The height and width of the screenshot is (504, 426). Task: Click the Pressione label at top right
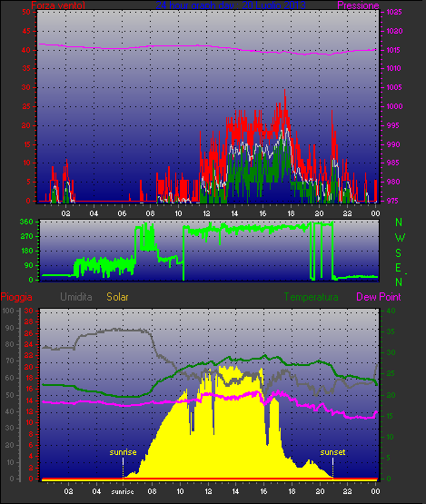coord(358,5)
